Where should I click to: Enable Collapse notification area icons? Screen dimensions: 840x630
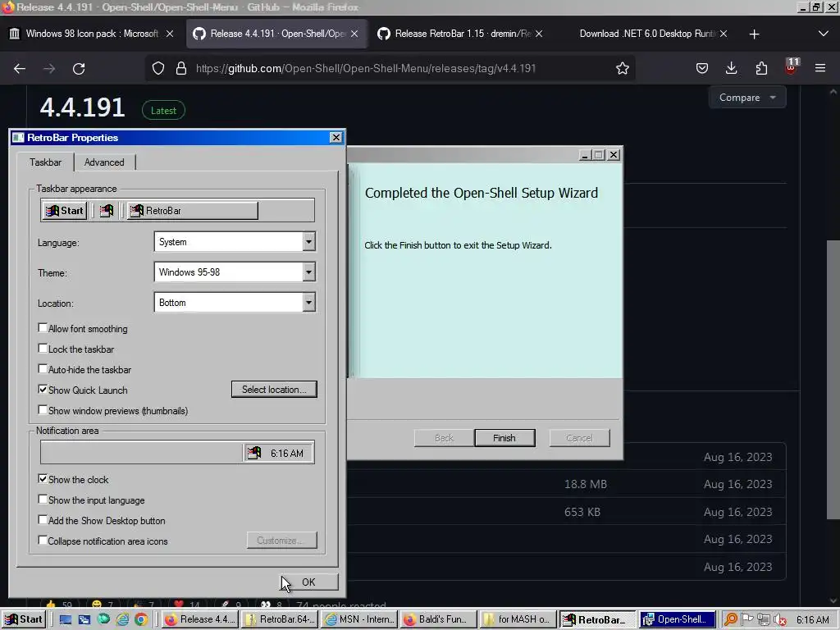pyautogui.click(x=43, y=540)
